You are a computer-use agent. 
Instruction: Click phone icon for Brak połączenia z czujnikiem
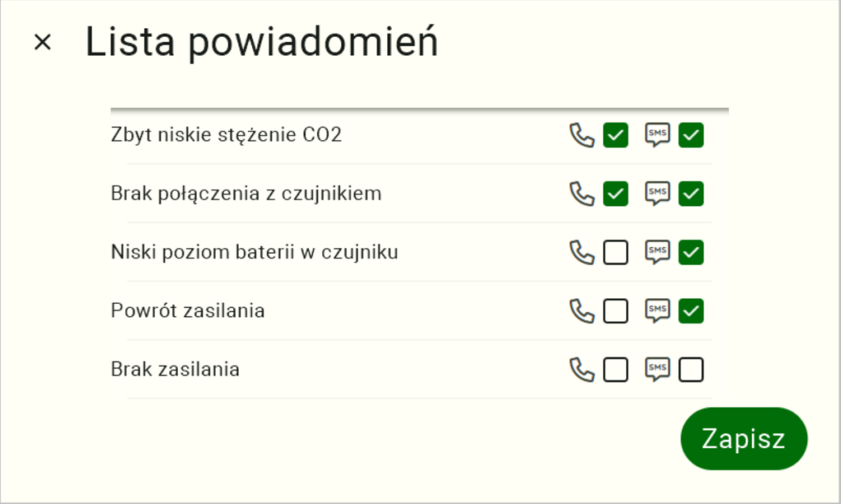(582, 194)
